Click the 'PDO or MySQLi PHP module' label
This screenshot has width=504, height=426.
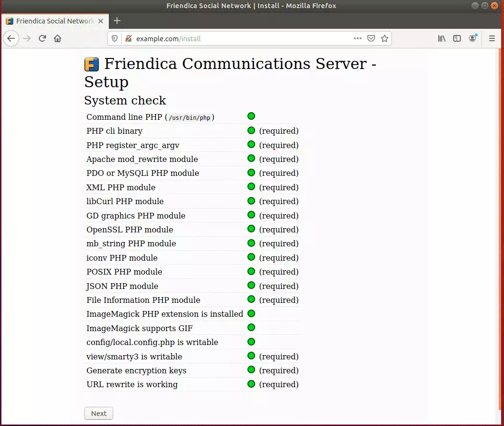[x=143, y=173]
